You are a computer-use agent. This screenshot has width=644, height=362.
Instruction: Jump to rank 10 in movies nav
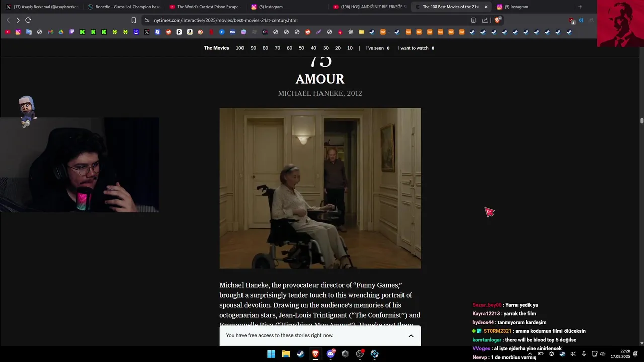(350, 48)
